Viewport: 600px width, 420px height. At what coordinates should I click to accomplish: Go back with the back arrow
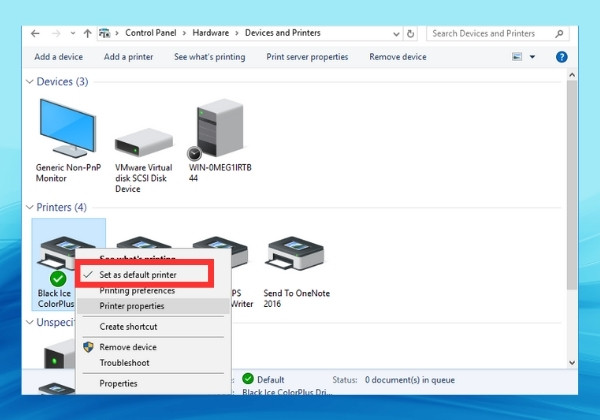[35, 34]
